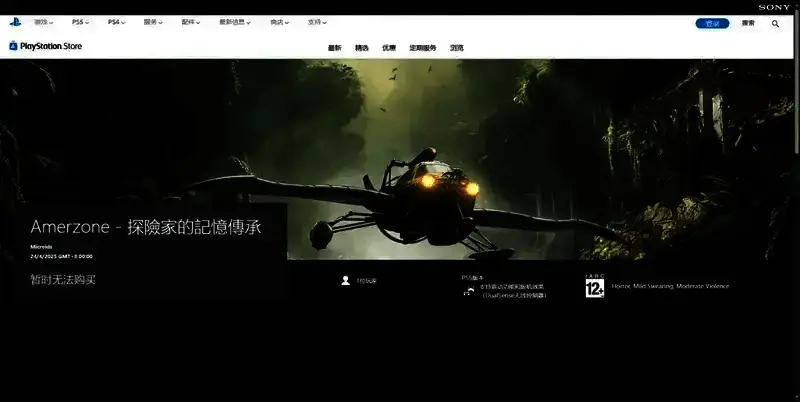Expand the PS5 dropdown menu
The width and height of the screenshot is (800, 402).
pyautogui.click(x=80, y=22)
